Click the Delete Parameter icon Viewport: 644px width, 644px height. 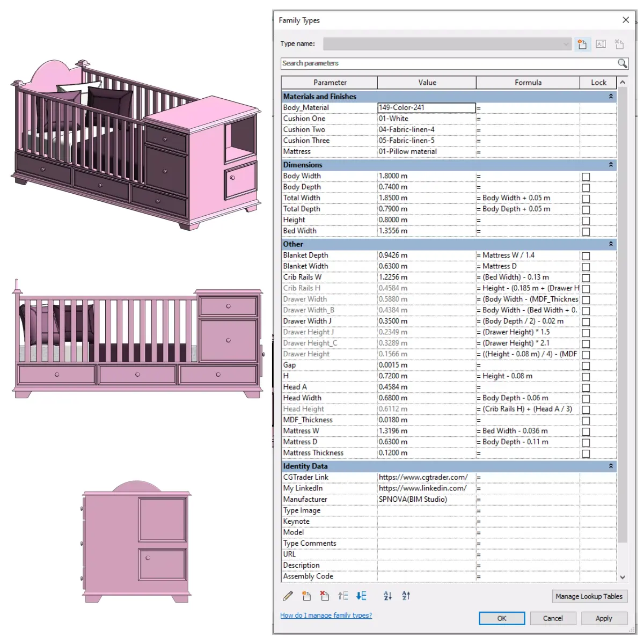pyautogui.click(x=324, y=596)
